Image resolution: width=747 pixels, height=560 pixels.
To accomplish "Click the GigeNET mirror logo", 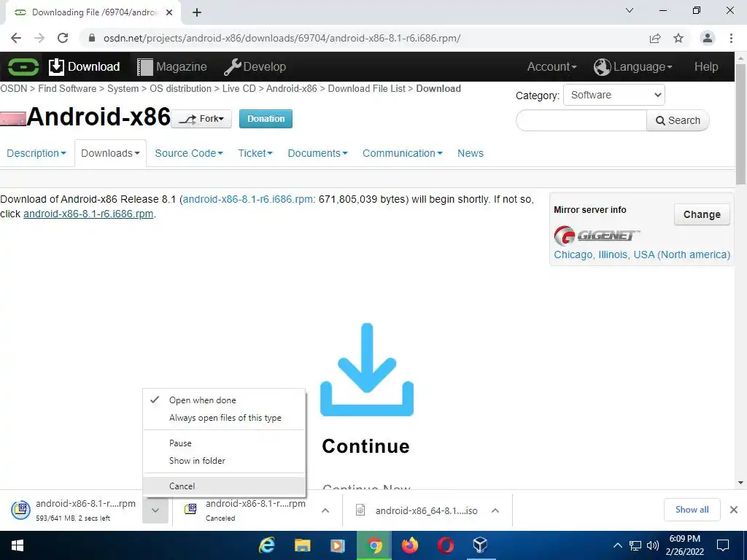I will [x=597, y=236].
